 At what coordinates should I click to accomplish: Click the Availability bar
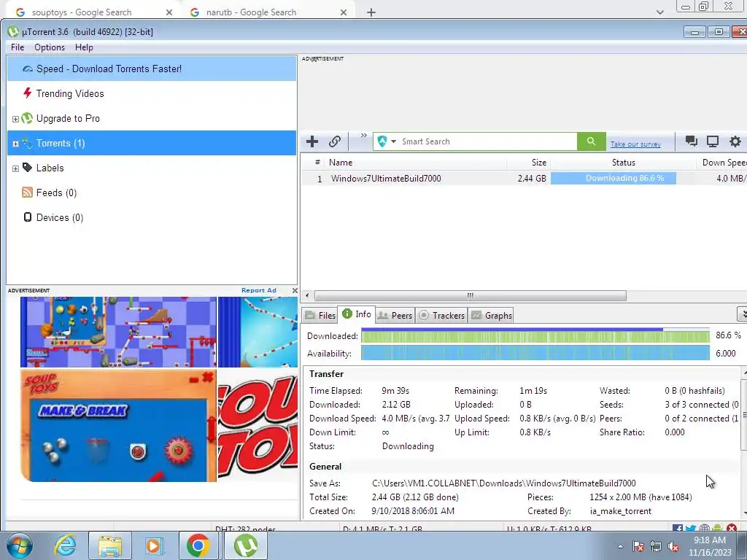(535, 354)
